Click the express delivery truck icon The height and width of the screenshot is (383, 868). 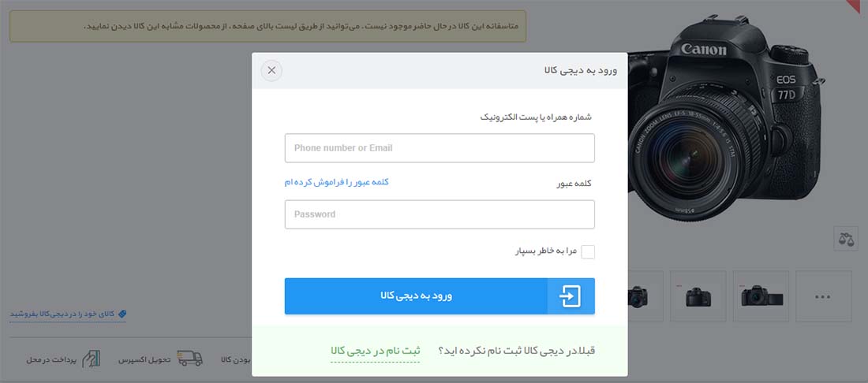click(190, 359)
